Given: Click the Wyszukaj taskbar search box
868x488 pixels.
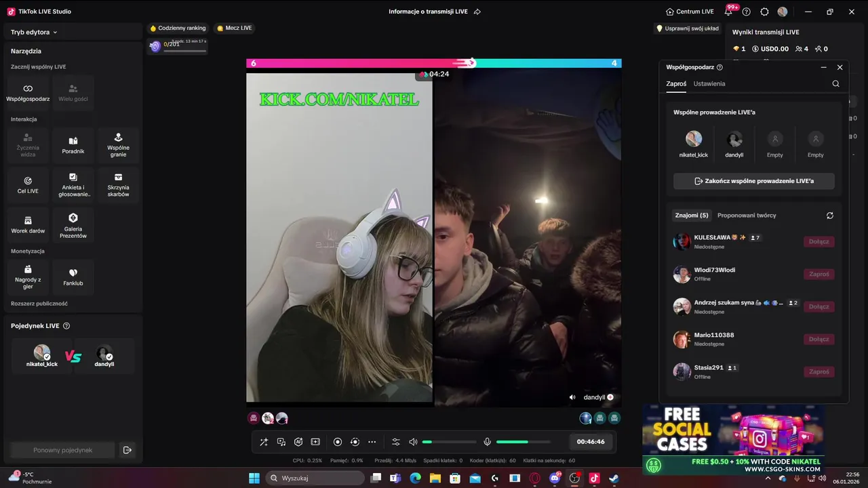Looking at the screenshot, I should click(x=315, y=478).
